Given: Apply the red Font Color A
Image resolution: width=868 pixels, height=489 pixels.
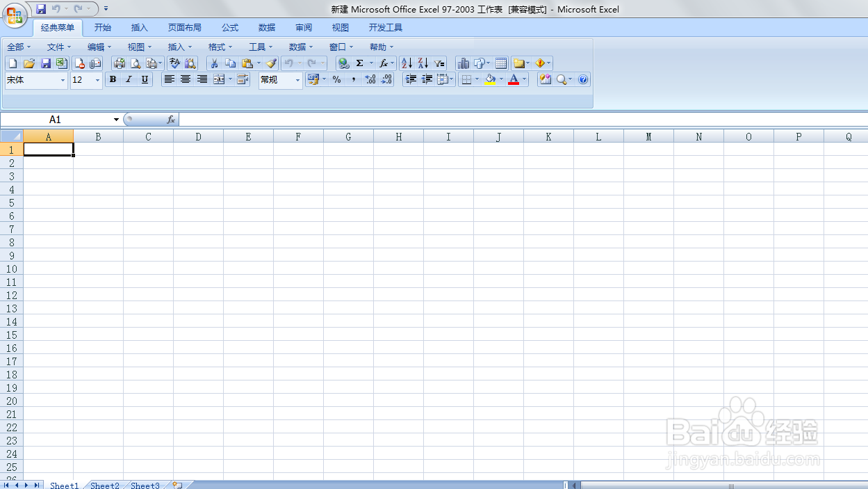Looking at the screenshot, I should tap(514, 80).
